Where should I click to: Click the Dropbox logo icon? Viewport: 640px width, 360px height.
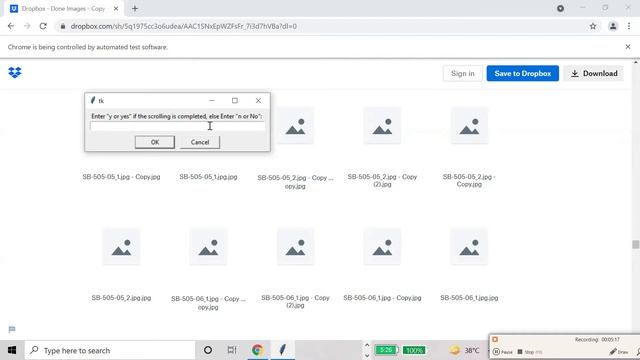tap(15, 73)
